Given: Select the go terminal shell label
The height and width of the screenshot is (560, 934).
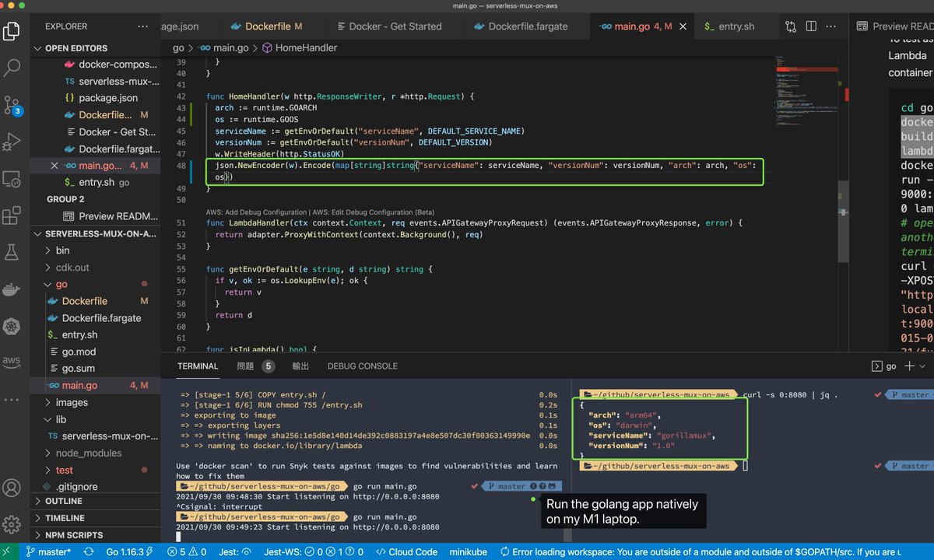Looking at the screenshot, I should click(883, 366).
